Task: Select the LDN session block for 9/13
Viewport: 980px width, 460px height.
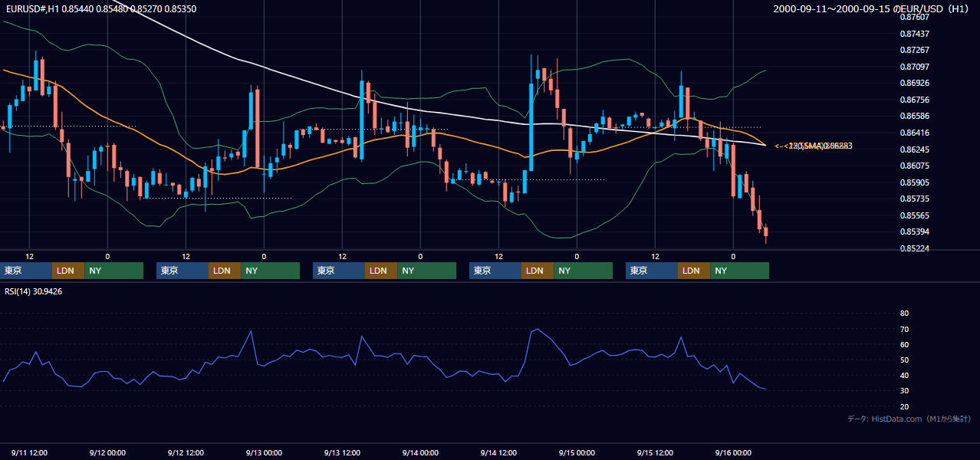Action: coord(381,271)
